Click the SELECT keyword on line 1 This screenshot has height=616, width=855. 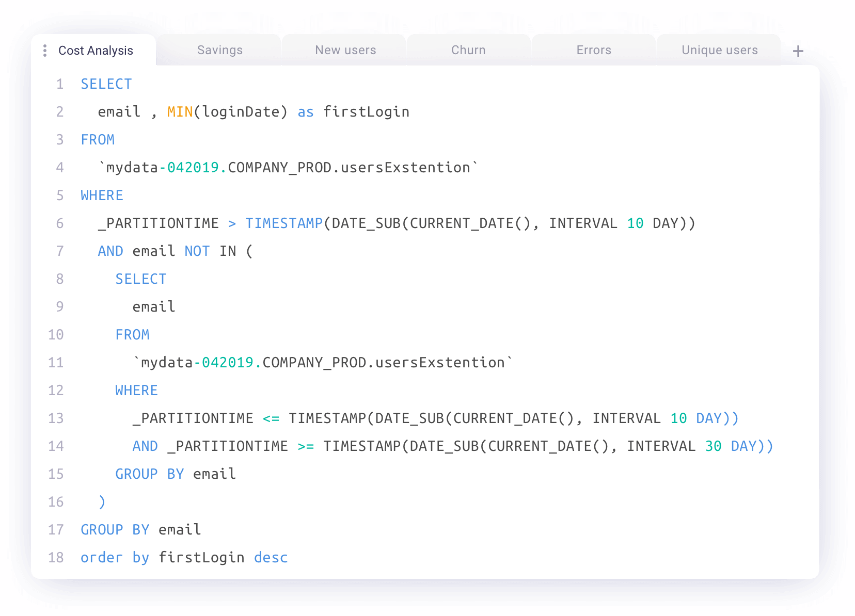click(x=106, y=84)
